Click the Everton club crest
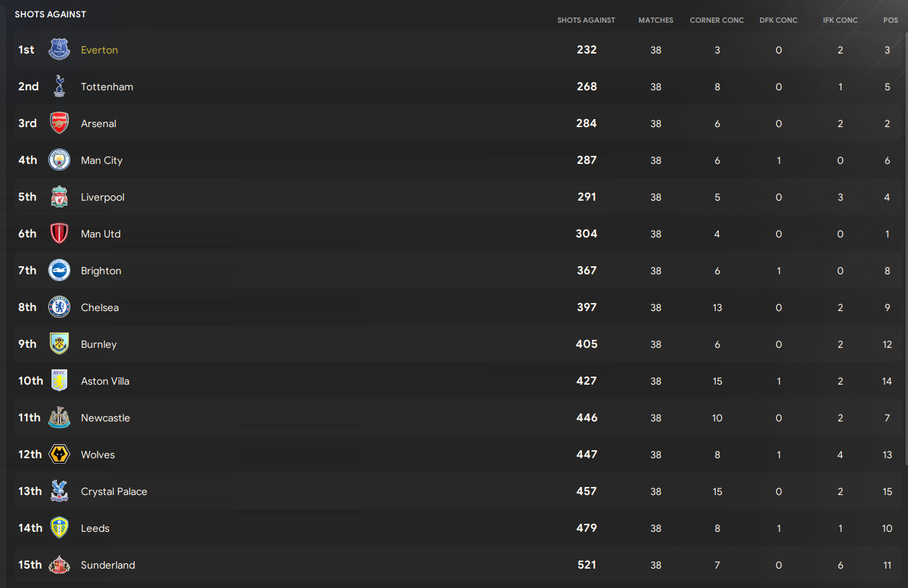The height and width of the screenshot is (588, 908). coord(60,50)
